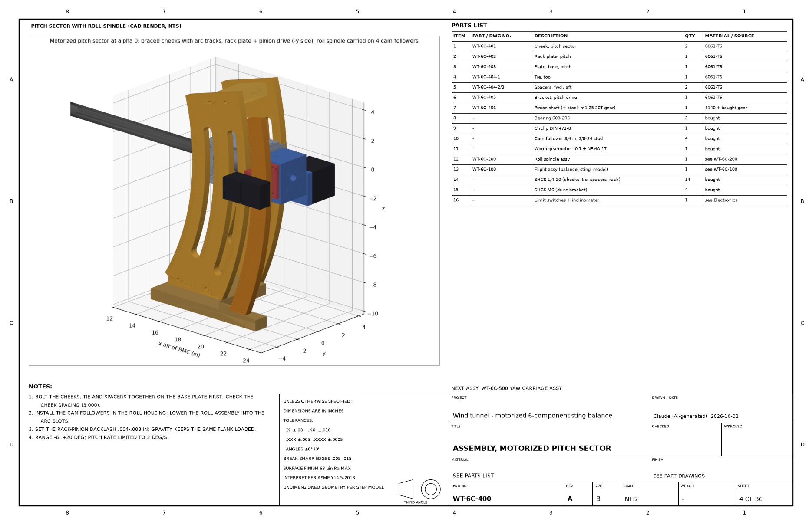Click the trapezoid of the third angle symbol
812x525 pixels.
[x=406, y=489]
